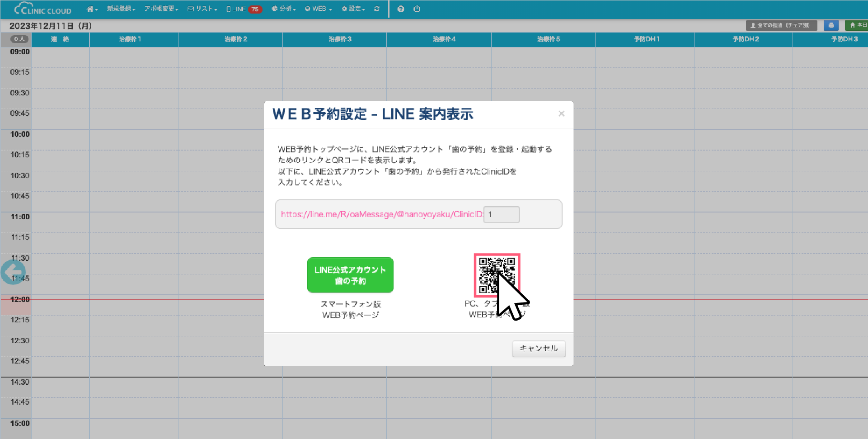Open the アポ帳変更 dropdown menu

[161, 9]
